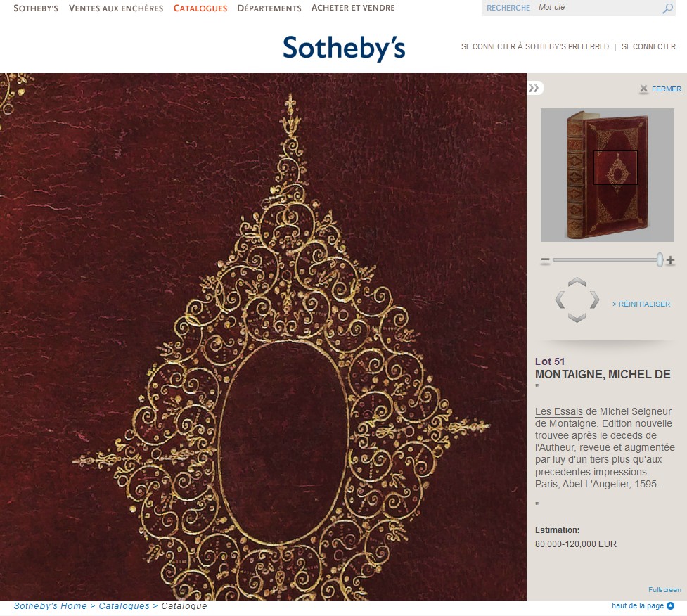Open the Départements menu

tap(269, 8)
